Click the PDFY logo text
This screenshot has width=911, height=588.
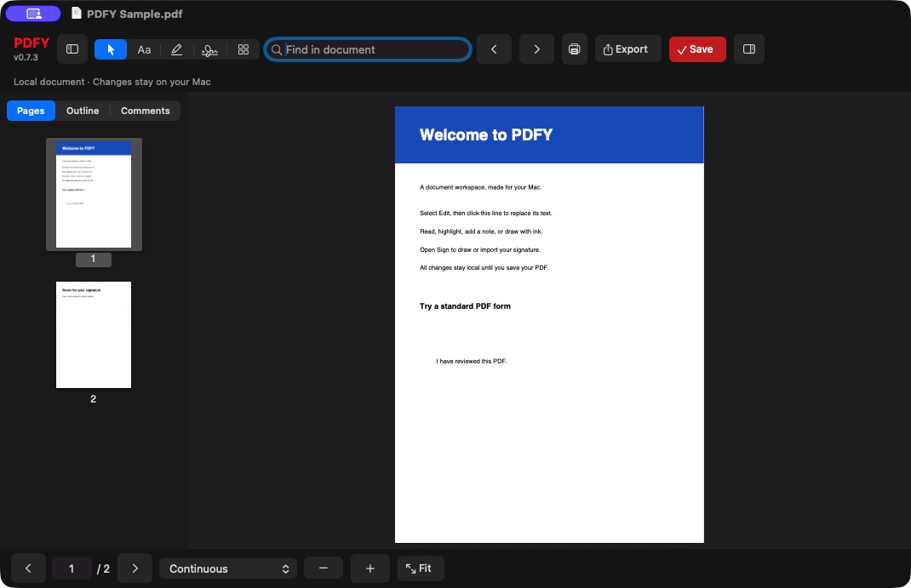32,43
